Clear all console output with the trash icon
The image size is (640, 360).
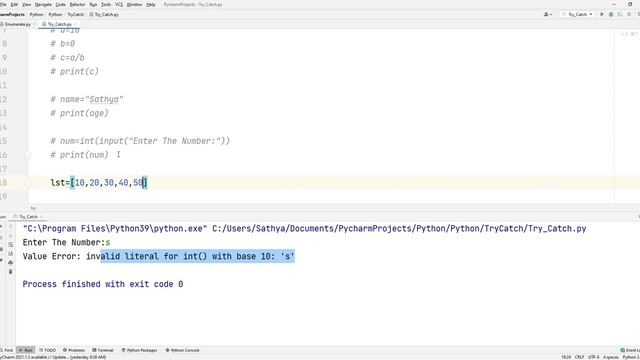pyautogui.click(x=11, y=271)
